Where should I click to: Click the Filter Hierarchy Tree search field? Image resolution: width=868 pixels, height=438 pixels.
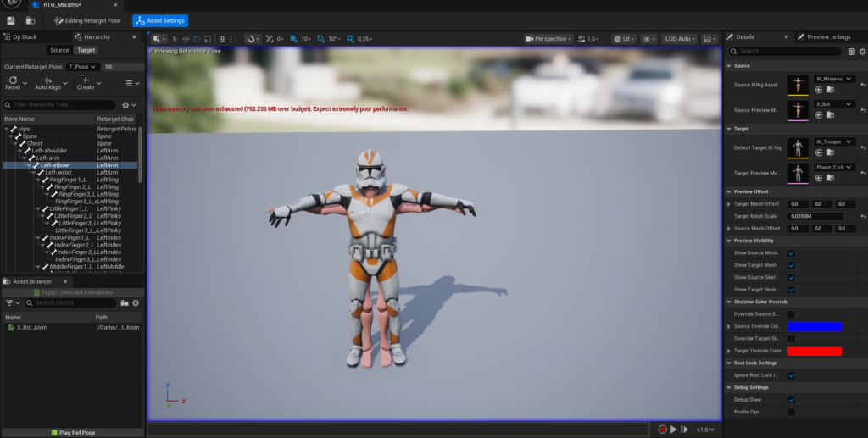pos(60,105)
